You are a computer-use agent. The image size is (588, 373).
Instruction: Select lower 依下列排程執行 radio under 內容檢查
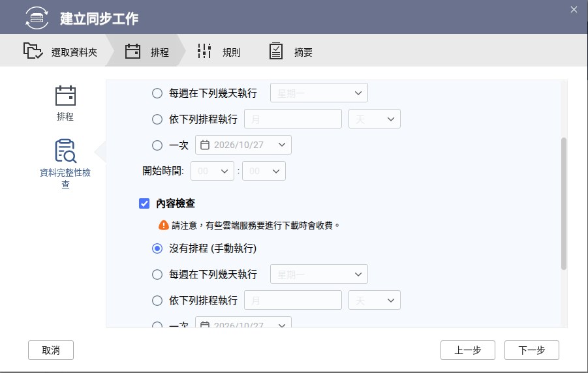[157, 300]
